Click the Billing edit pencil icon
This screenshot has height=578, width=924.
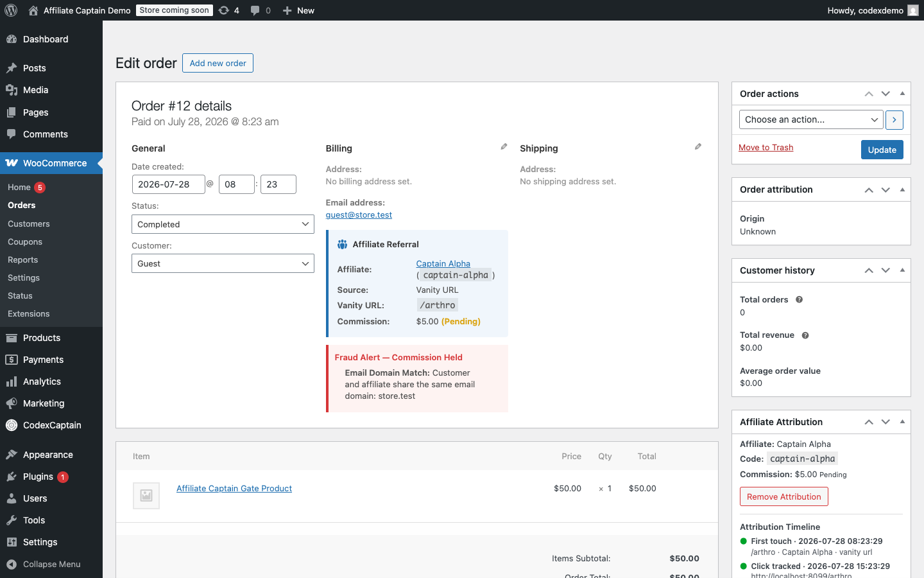coord(504,147)
